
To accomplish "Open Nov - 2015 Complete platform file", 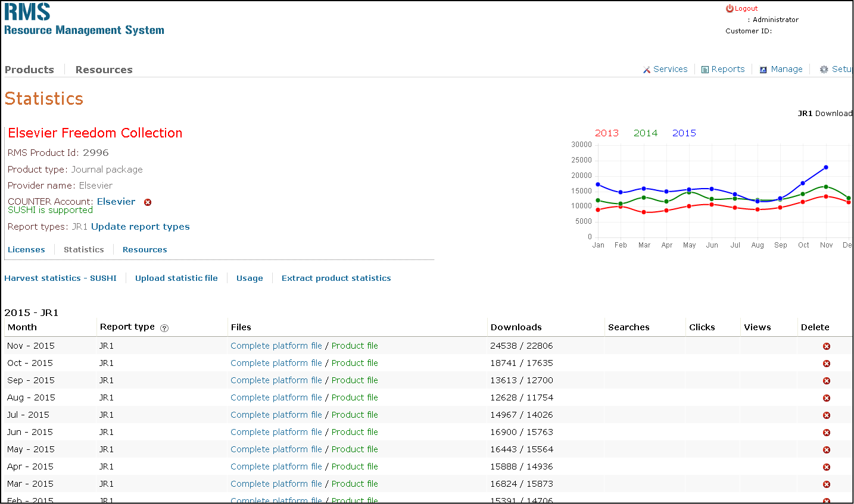I will point(276,346).
